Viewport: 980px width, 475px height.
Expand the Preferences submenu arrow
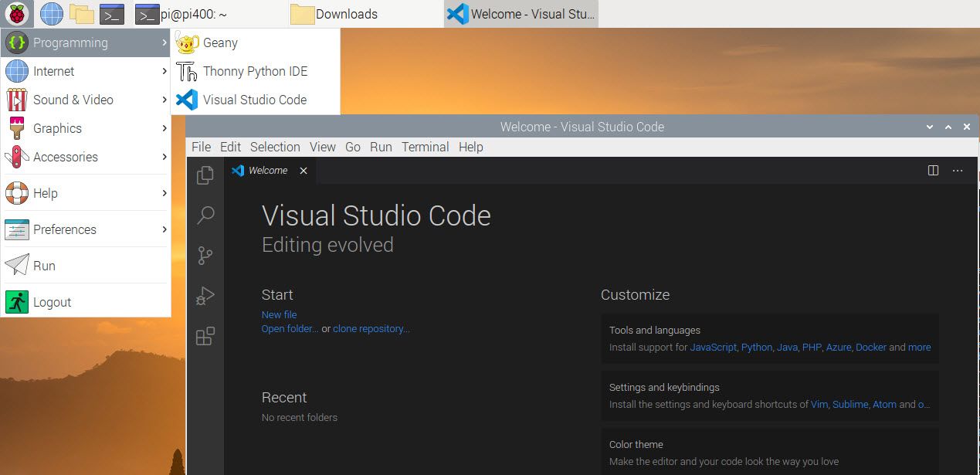coord(164,229)
